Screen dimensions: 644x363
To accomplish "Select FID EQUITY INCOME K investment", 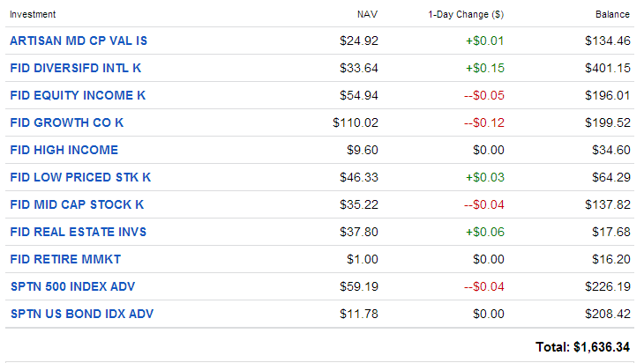I will pos(78,95).
